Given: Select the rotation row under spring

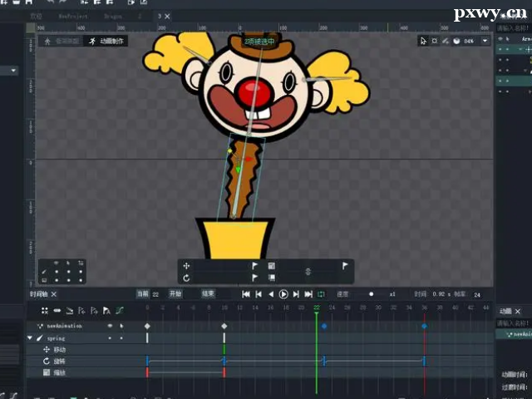Looking at the screenshot, I should (x=59, y=362).
